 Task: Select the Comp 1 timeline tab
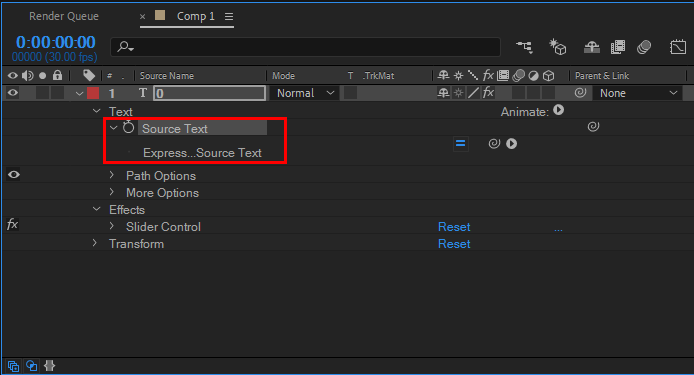pyautogui.click(x=196, y=16)
